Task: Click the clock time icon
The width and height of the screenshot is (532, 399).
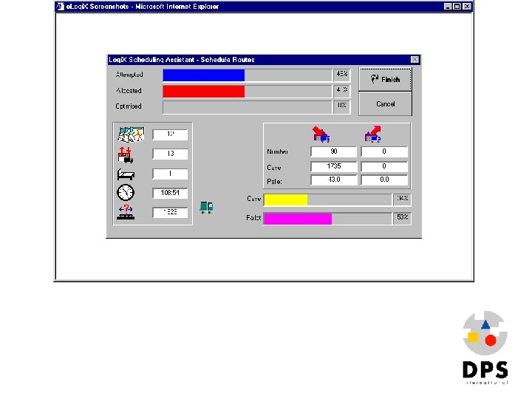Action: (x=126, y=193)
